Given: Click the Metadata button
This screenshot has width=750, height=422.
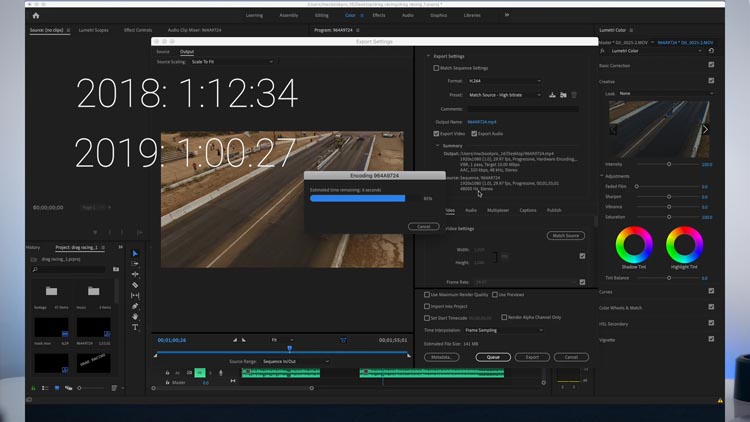Looking at the screenshot, I should click(441, 357).
